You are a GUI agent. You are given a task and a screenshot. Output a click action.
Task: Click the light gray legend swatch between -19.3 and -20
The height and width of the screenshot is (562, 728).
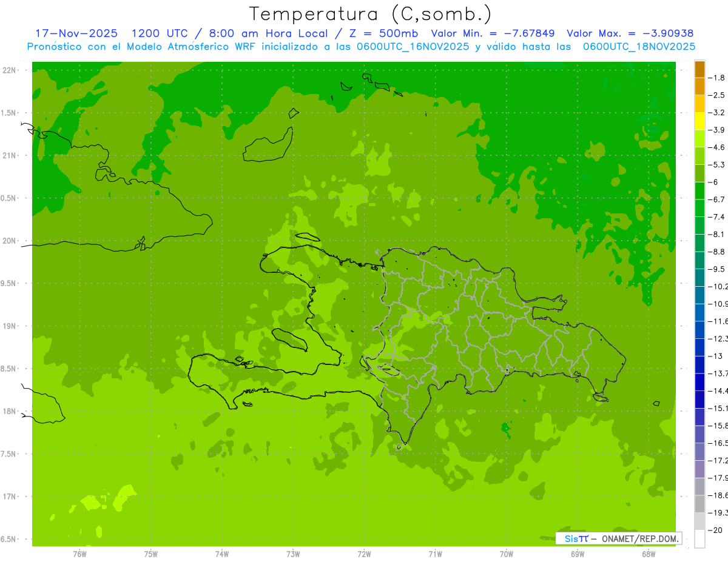699,521
